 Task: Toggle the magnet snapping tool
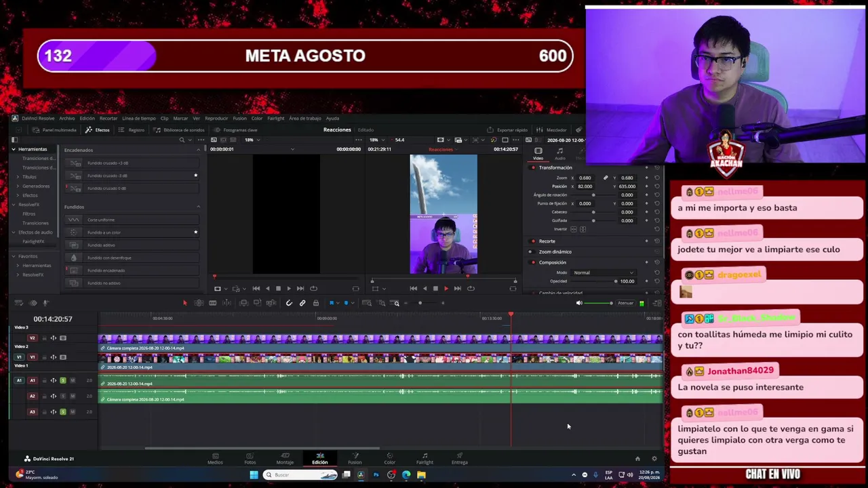pos(289,303)
